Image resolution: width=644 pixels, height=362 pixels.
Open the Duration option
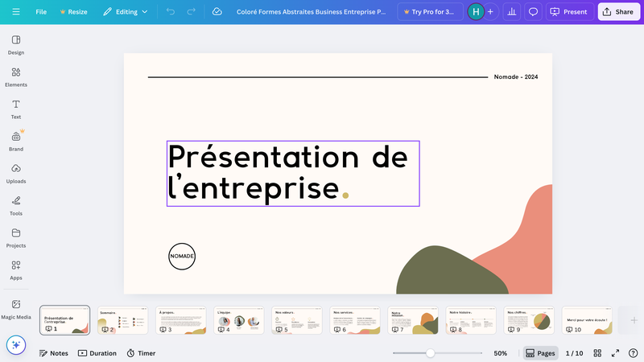[97, 353]
